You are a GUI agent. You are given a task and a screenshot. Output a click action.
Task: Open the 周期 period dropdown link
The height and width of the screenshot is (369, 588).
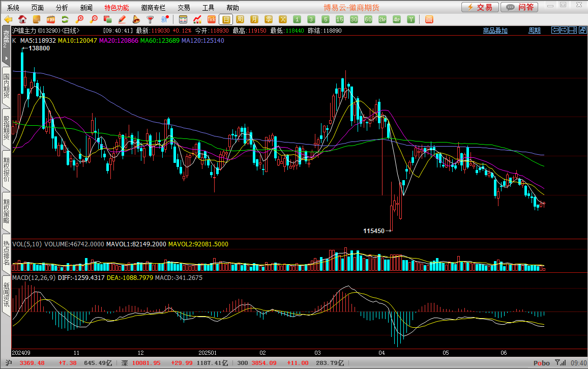(534, 31)
